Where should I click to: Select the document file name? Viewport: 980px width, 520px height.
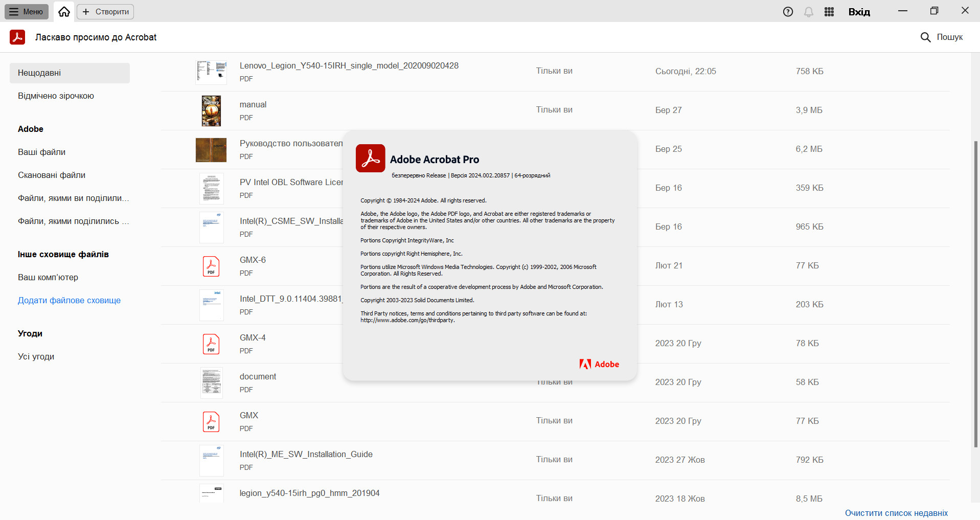(x=258, y=377)
